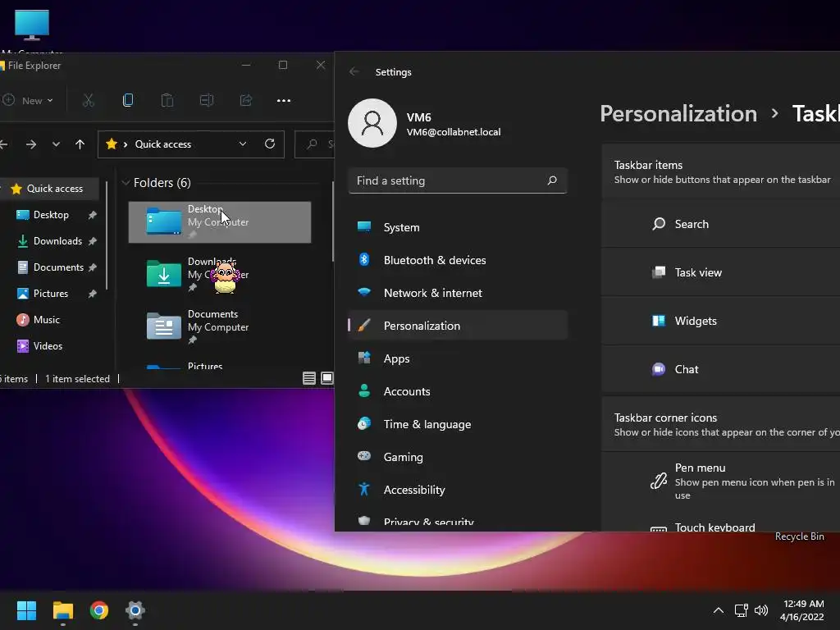Open Accessibility settings
This screenshot has width=840, height=630.
458,490
